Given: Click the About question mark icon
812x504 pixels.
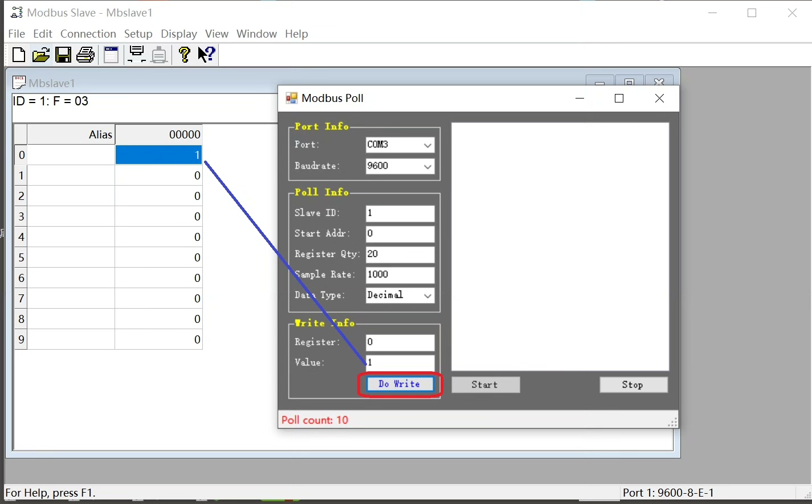Looking at the screenshot, I should pos(184,55).
